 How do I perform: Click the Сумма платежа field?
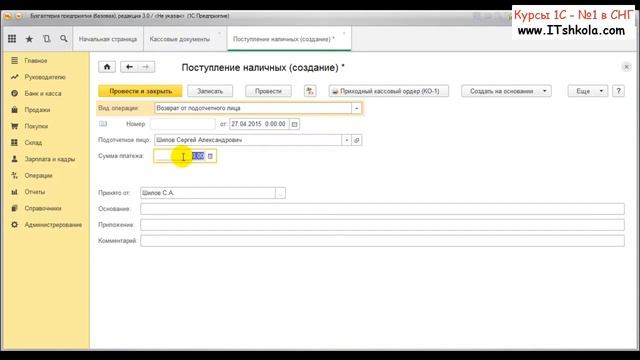180,156
